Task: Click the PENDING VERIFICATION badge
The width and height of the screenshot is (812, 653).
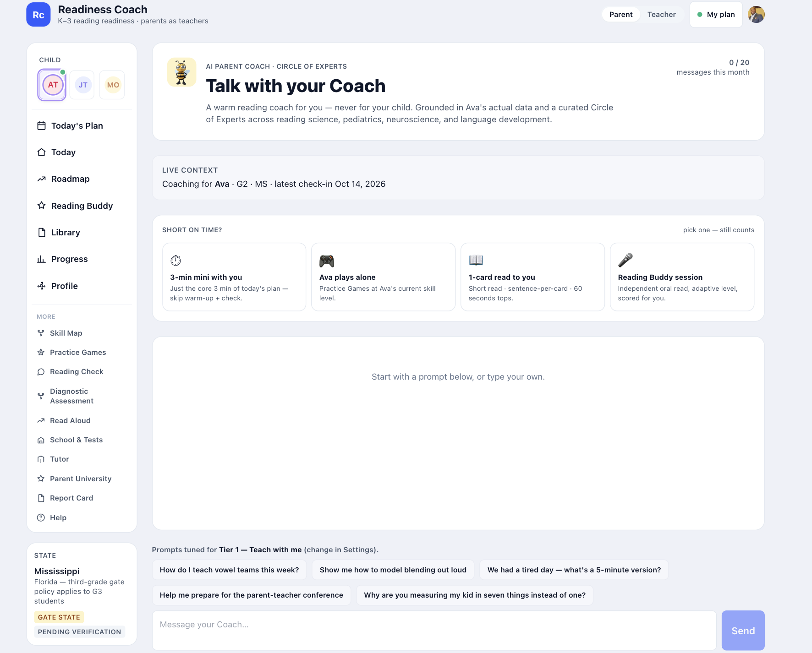Action: click(80, 632)
